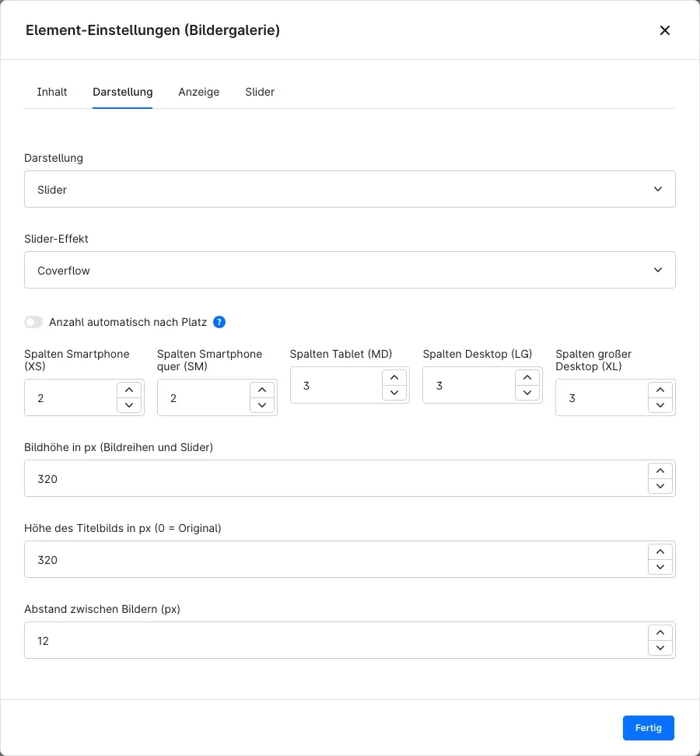Increase Bildhöhe in px value
This screenshot has width=700, height=756.
click(660, 471)
